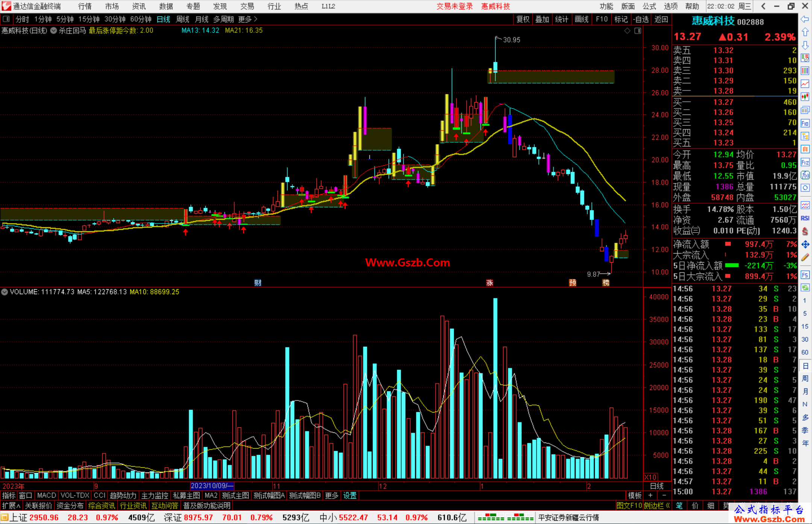
Task: Select the 季 quarterly period in sidebar
Action: point(805,430)
